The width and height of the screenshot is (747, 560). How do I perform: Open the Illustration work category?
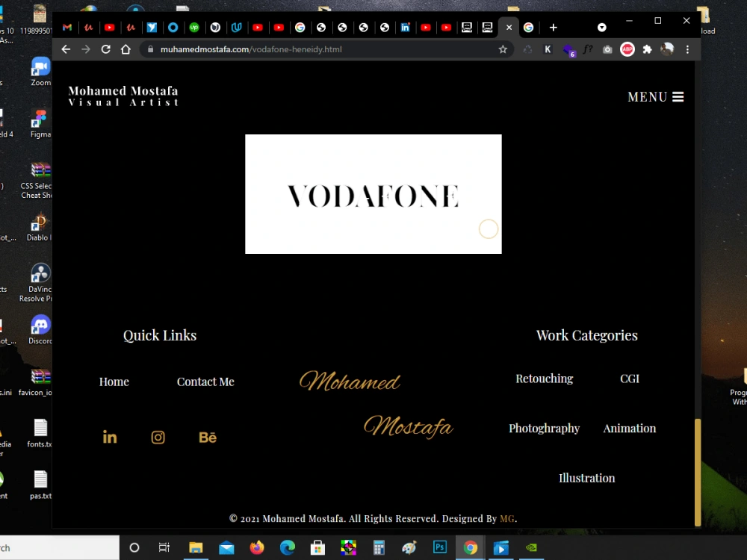(587, 478)
